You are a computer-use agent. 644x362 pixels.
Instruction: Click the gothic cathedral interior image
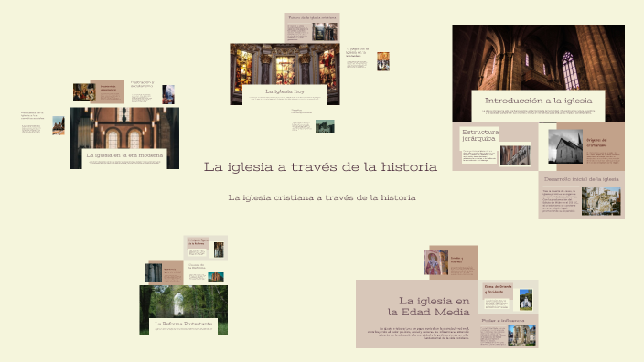538,58
